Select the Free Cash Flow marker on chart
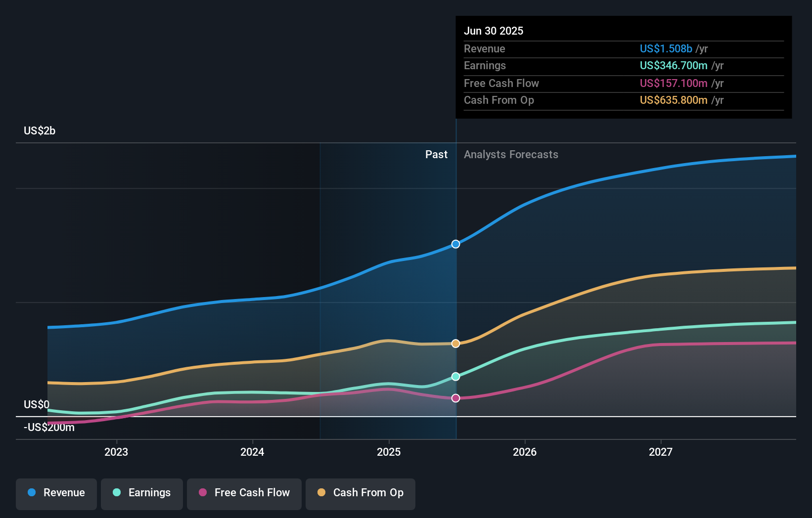Screen dimensions: 812x518 click(455, 397)
